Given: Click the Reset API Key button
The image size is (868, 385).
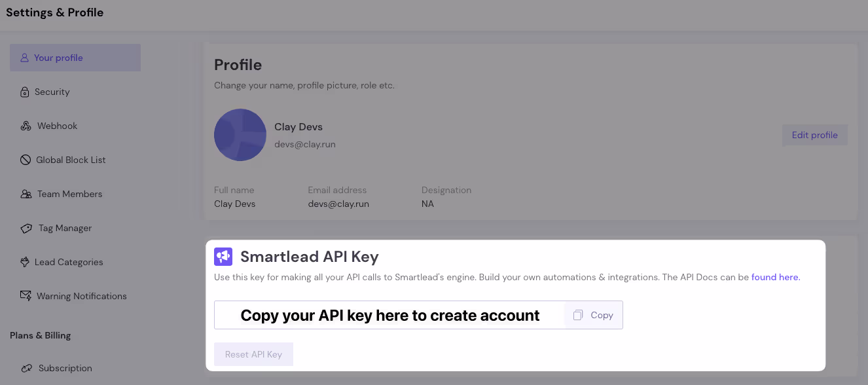Looking at the screenshot, I should pos(253,354).
